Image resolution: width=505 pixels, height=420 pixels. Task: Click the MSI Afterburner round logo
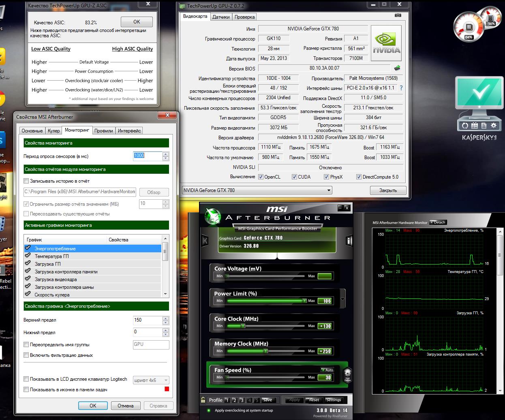pos(212,216)
